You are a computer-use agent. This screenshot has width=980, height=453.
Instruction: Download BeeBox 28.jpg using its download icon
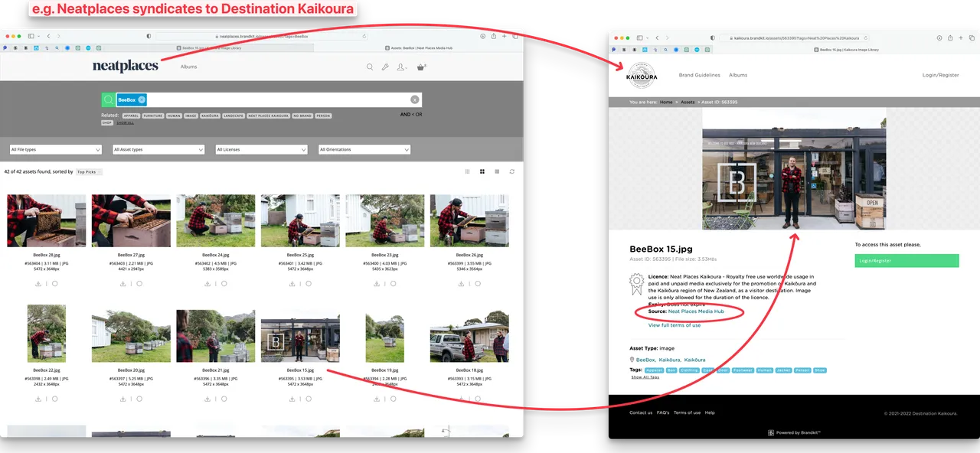[x=38, y=283]
